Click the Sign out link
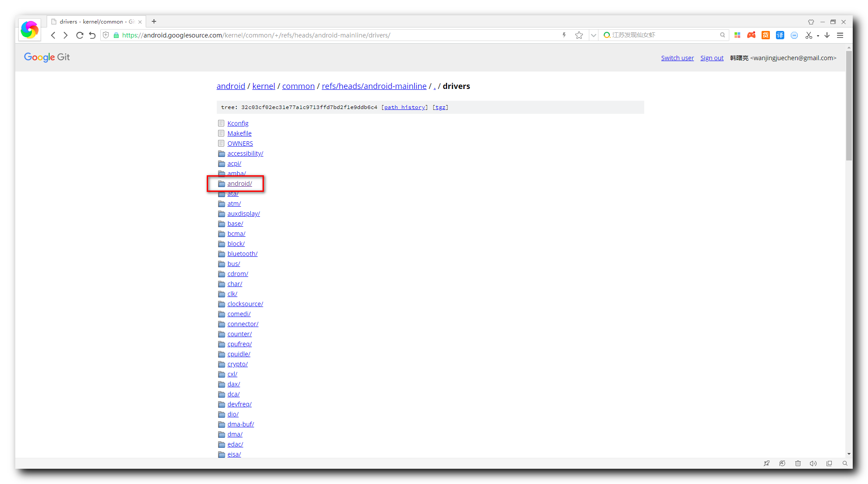This screenshot has height=484, width=868. coord(711,58)
